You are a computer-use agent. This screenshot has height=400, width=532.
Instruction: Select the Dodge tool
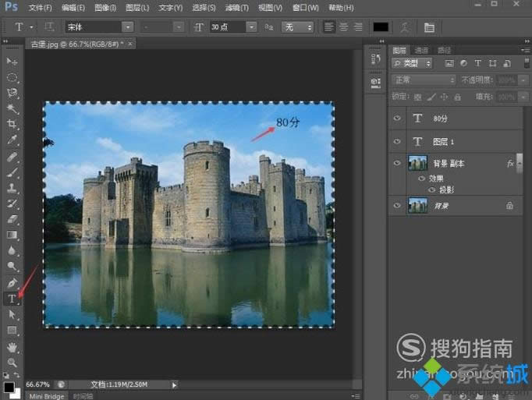coord(12,266)
